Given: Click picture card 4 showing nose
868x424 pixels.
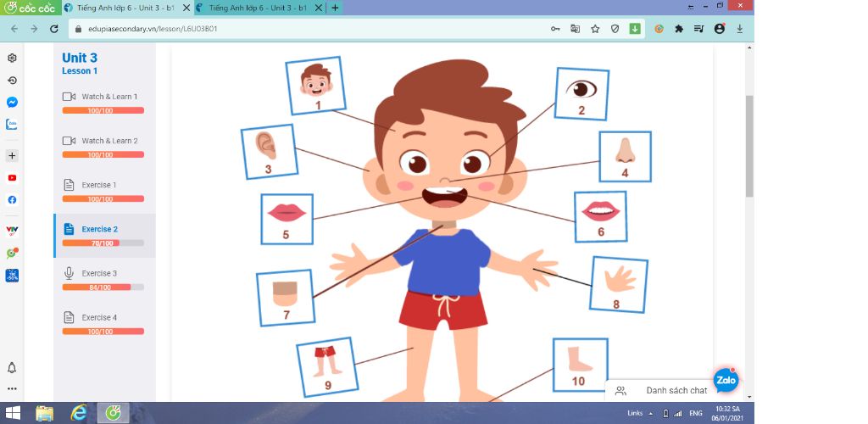Looking at the screenshot, I should (x=625, y=157).
